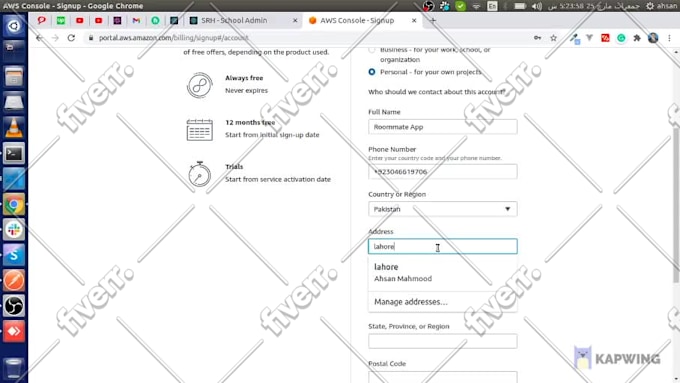Click the Full Name field

(442, 127)
